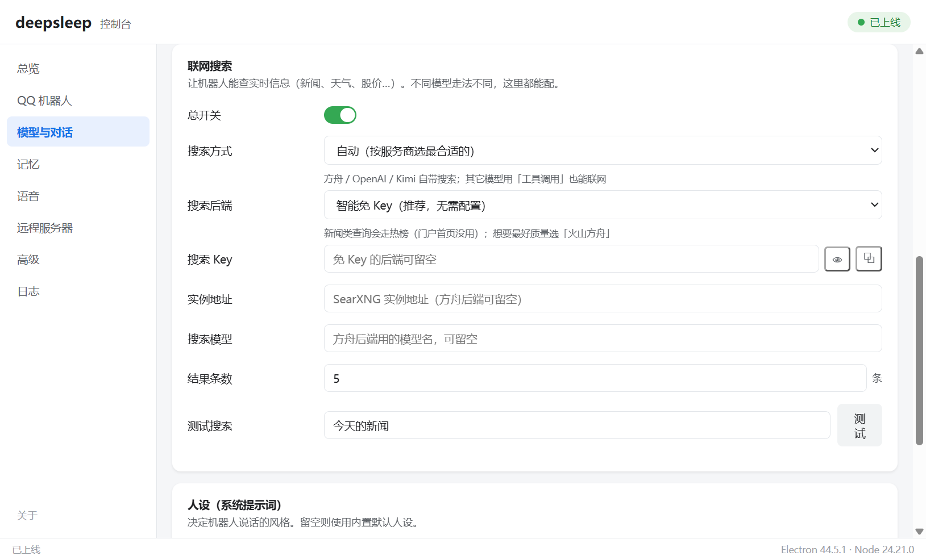Click the 联网搜索 section heading
This screenshot has width=926, height=560.
[x=210, y=66]
